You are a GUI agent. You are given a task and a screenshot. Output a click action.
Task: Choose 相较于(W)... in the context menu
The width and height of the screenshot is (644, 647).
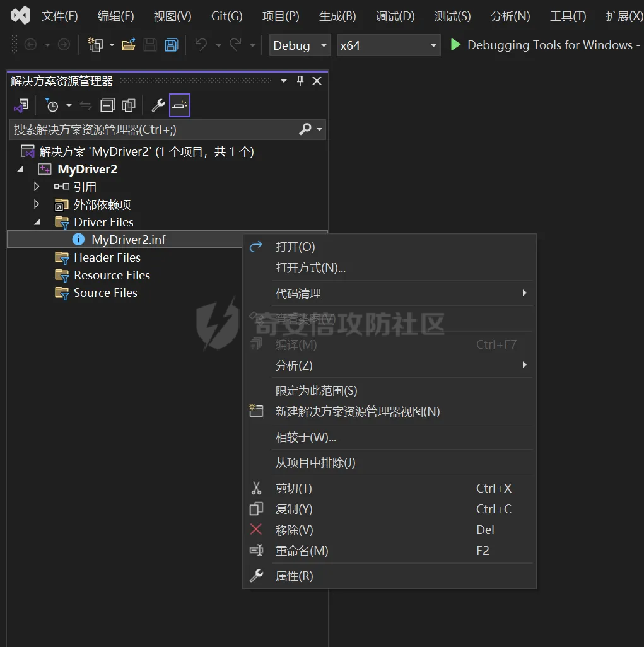389,437
